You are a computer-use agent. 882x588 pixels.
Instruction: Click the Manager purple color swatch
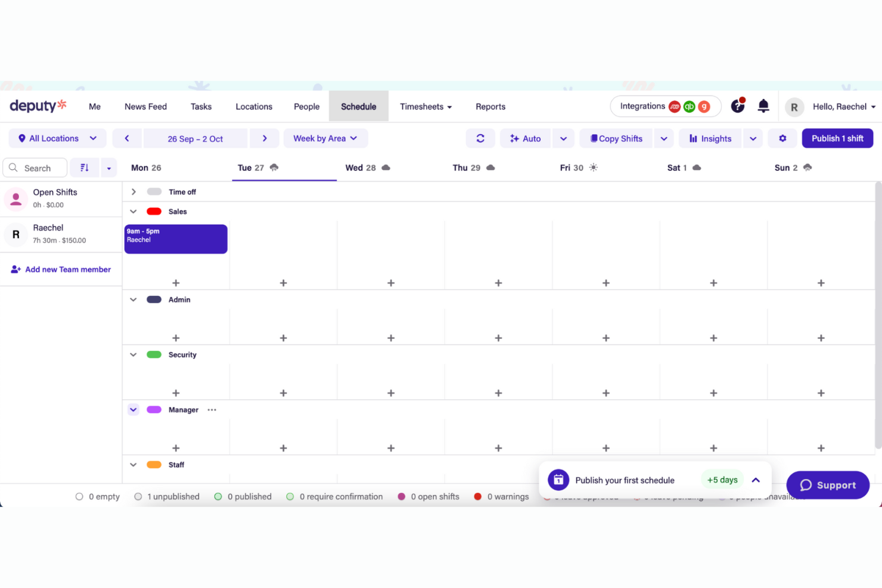pyautogui.click(x=154, y=409)
